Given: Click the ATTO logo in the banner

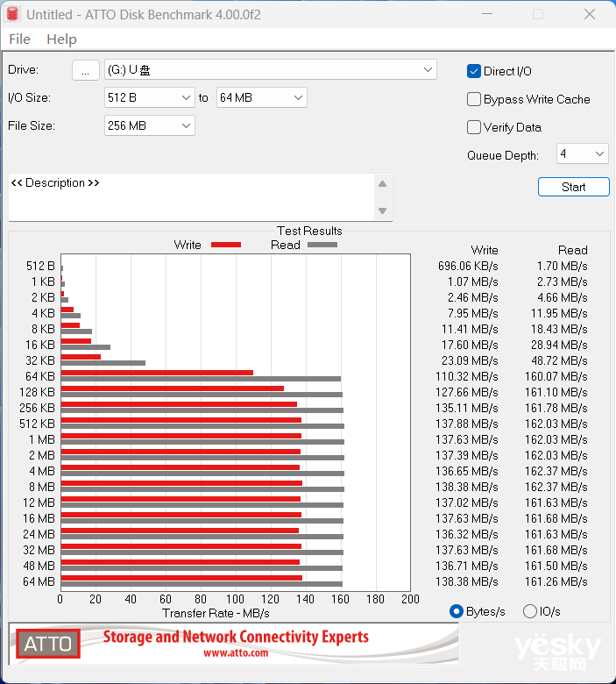Looking at the screenshot, I should click(x=48, y=644).
